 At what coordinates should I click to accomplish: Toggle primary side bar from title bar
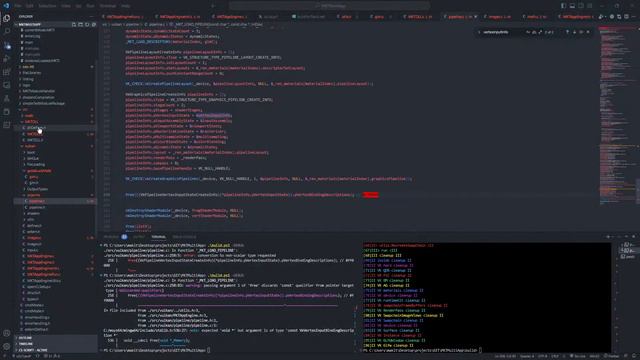coord(563,6)
